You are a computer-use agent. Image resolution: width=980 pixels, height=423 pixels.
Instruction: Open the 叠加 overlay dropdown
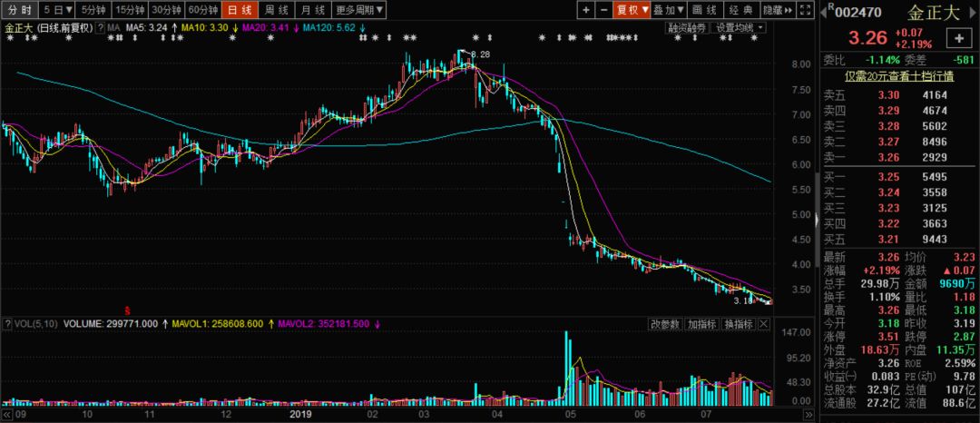click(669, 10)
